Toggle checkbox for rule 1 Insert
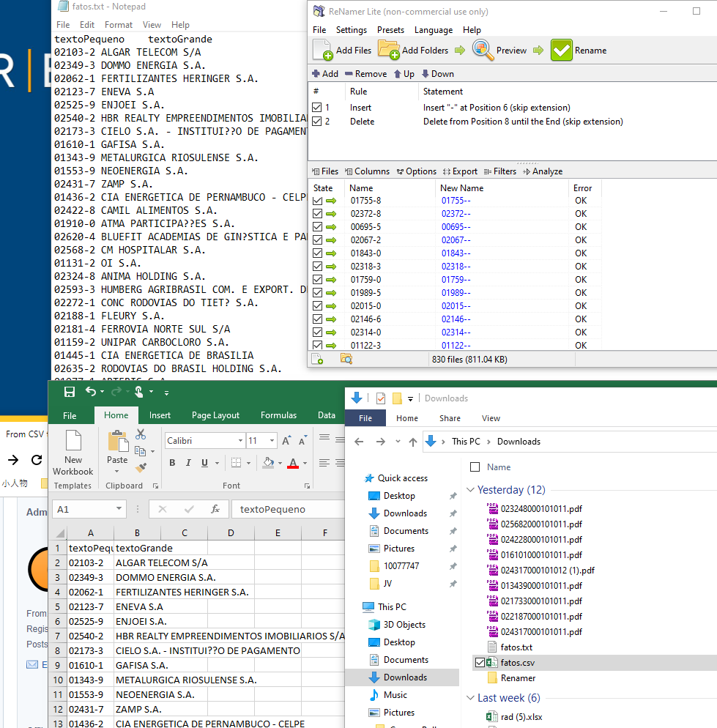 [x=317, y=108]
